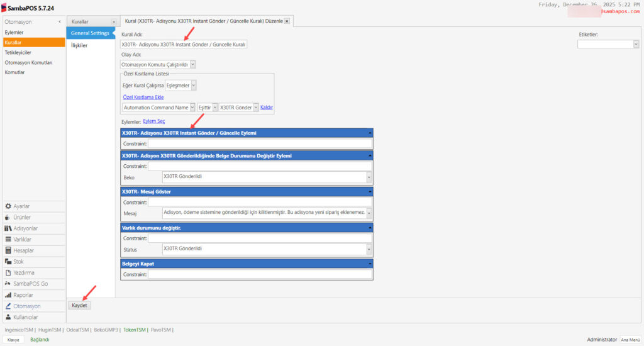This screenshot has height=346, width=644.
Task: Select the Hesaplar calculator icon
Action: [x=8, y=250]
